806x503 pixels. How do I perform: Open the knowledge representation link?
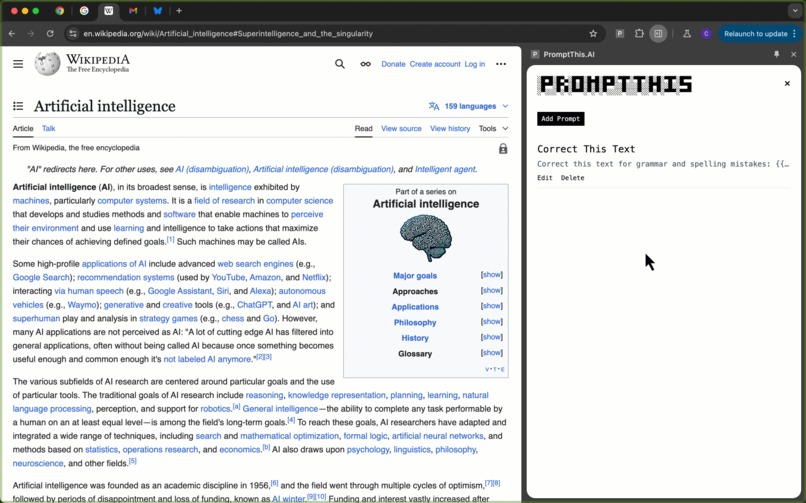click(337, 395)
